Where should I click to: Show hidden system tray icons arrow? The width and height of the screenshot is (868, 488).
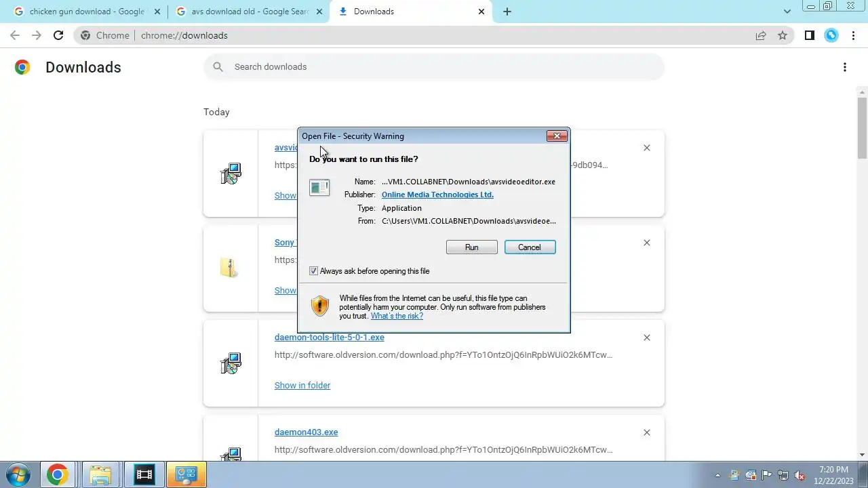[x=717, y=475]
